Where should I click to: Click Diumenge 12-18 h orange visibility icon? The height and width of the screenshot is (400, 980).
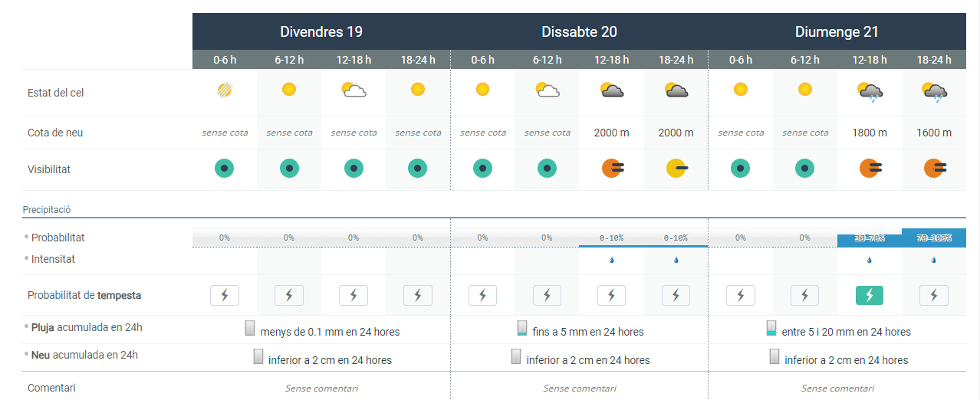point(870,168)
